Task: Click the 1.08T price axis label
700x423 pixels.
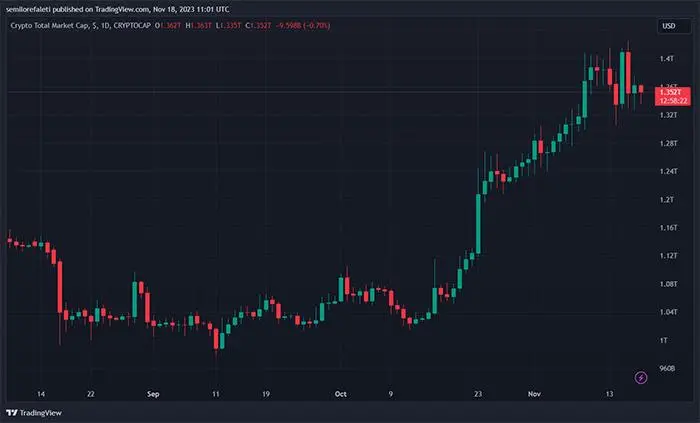Action: [x=668, y=284]
